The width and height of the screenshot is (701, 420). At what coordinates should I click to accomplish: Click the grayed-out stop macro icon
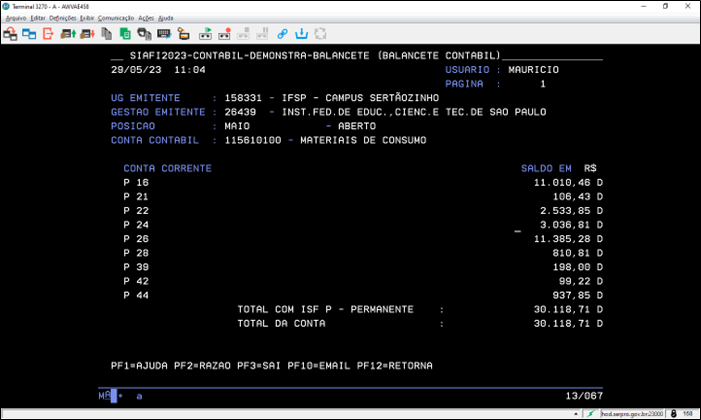(x=243, y=34)
